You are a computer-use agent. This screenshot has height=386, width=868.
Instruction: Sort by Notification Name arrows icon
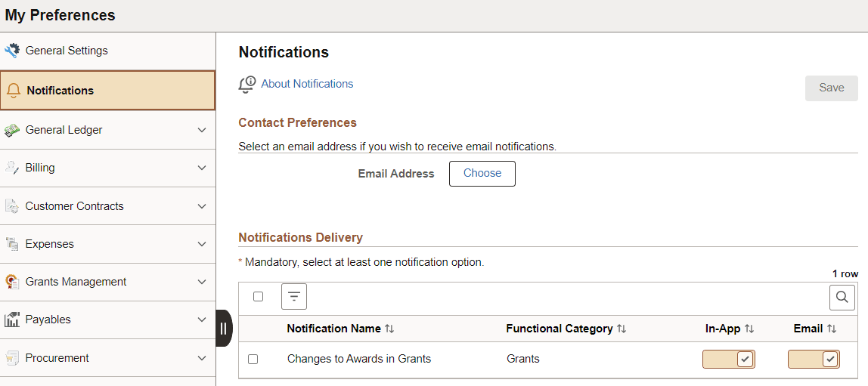pyautogui.click(x=389, y=329)
